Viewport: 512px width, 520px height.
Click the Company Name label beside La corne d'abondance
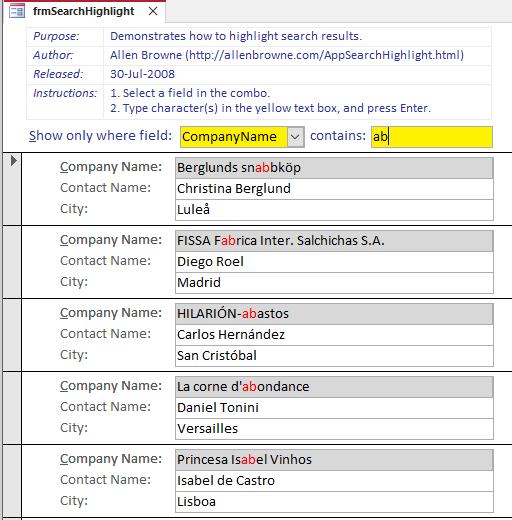111,386
